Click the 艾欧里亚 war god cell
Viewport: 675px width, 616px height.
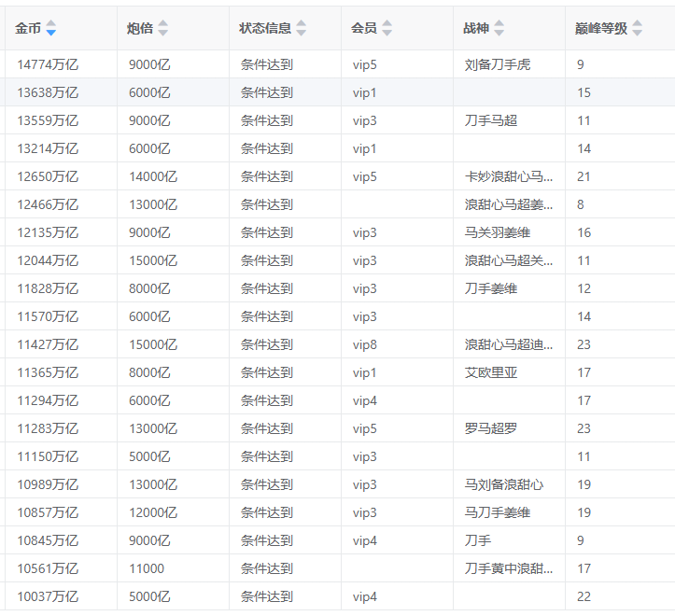(491, 372)
